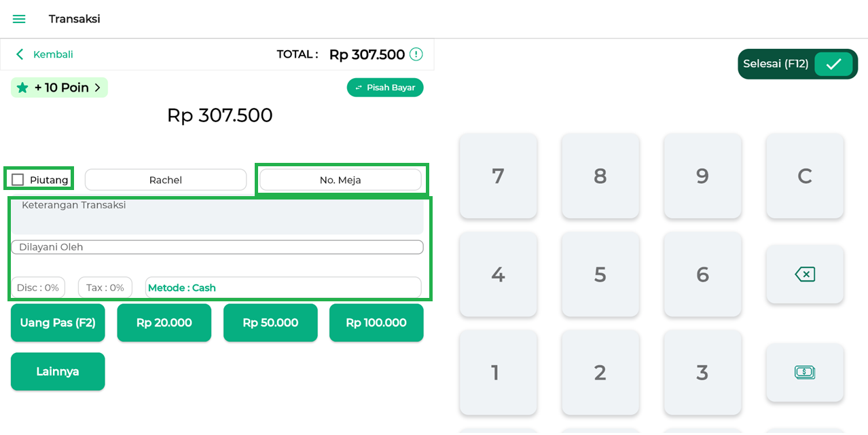Click the Dilayani Oleh field
The height and width of the screenshot is (435, 868).
[x=217, y=247]
